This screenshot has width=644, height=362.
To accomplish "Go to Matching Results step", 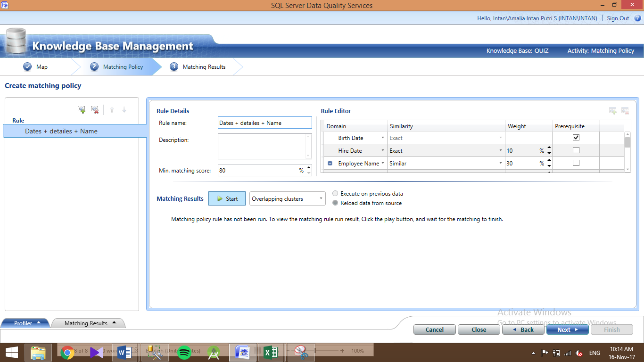I will pyautogui.click(x=198, y=67).
